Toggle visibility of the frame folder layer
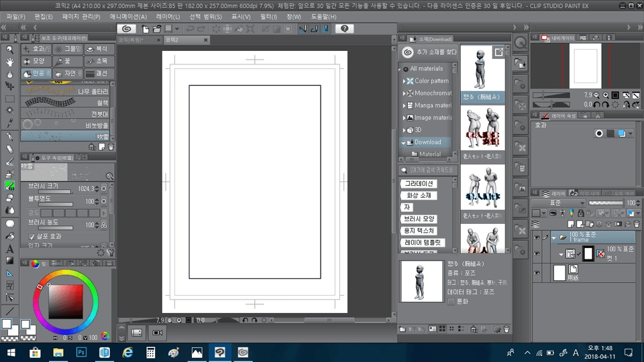The width and height of the screenshot is (644, 362). tap(537, 237)
